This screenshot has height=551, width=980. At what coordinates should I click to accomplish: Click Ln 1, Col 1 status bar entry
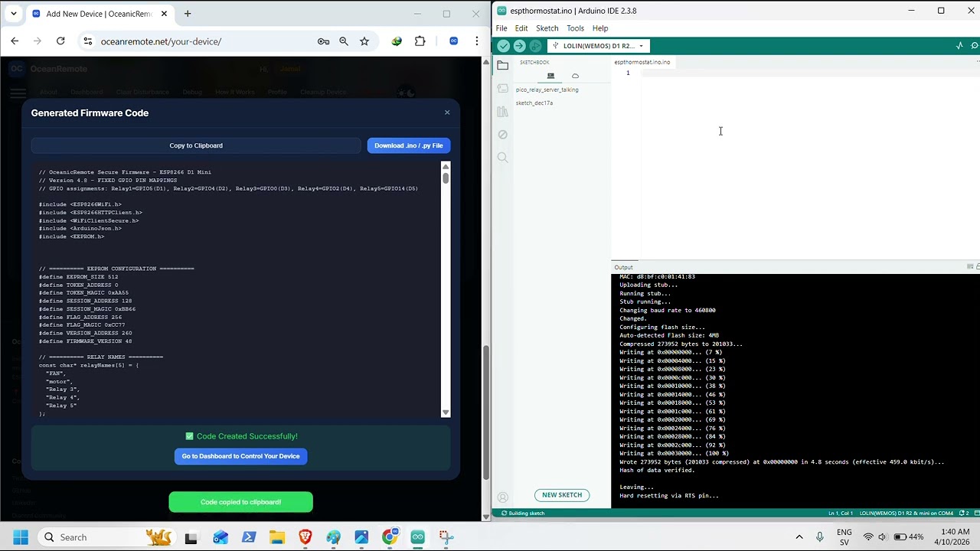pyautogui.click(x=841, y=513)
